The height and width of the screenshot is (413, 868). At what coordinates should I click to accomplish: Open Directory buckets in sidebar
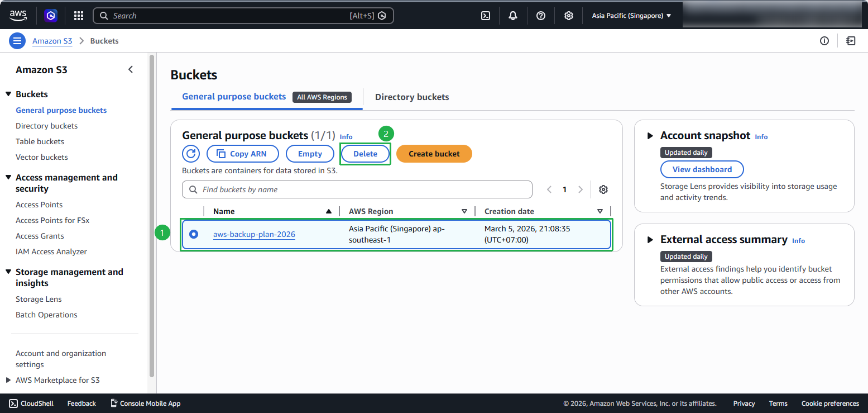coord(47,126)
